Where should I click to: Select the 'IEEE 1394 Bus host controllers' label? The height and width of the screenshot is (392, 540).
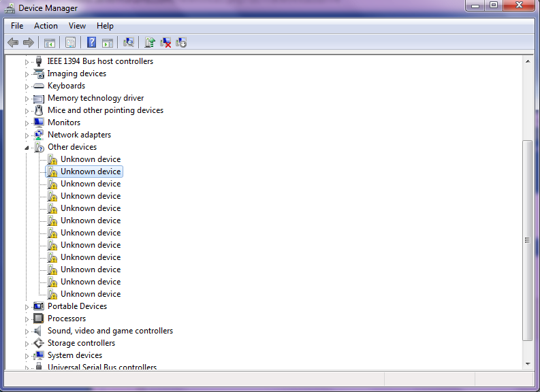[100, 61]
